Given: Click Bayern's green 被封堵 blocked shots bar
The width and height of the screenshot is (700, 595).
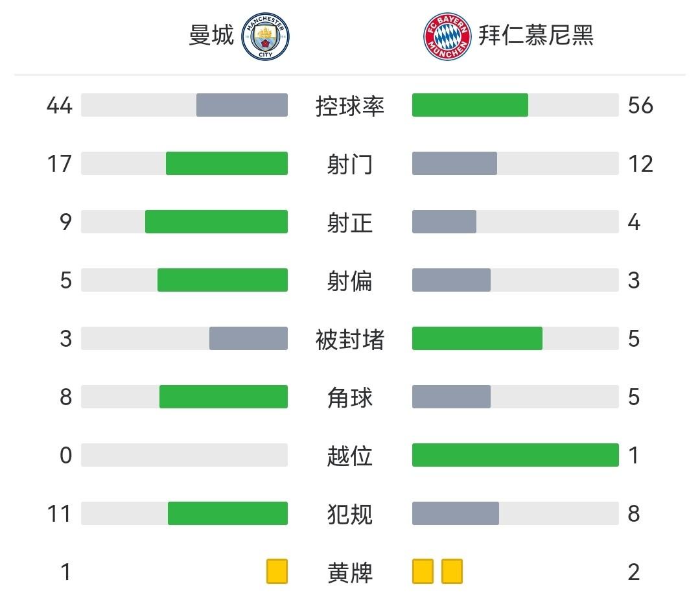Looking at the screenshot, I should tap(477, 338).
